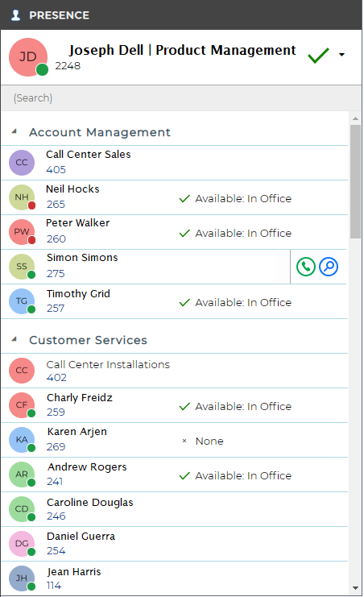Open the status dropdown arrow beside Joseph Dell
Screen dimensions: 364x597
point(342,55)
